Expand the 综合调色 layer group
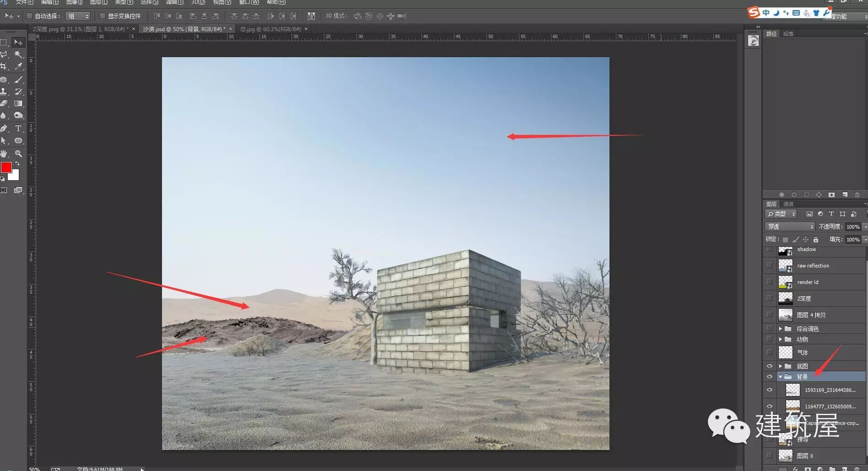This screenshot has height=471, width=868. pyautogui.click(x=781, y=329)
